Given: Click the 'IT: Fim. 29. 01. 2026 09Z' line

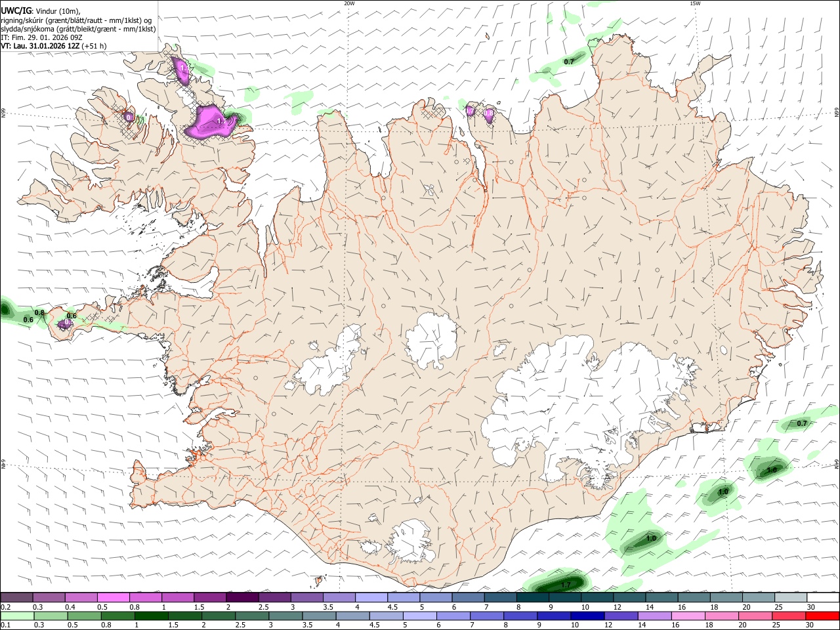Looking at the screenshot, I should click(x=41, y=37).
